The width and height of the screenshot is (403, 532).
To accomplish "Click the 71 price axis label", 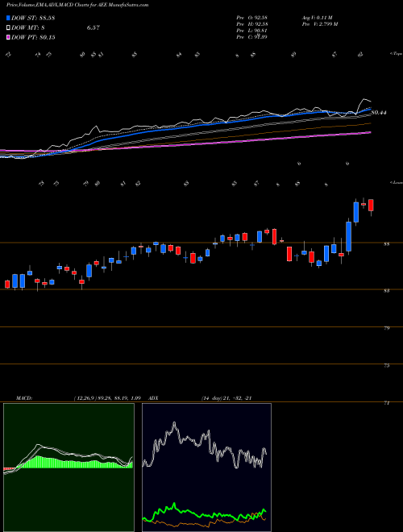I will pos(388,403).
